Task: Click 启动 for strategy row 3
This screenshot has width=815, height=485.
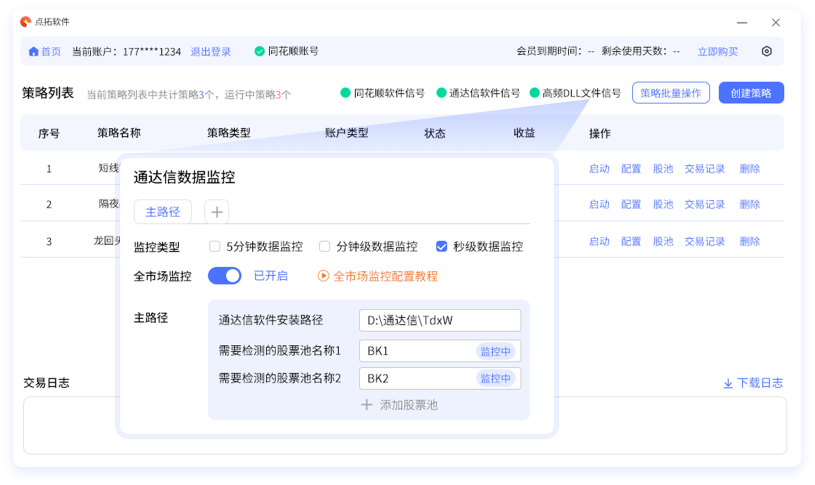Action: 599,241
